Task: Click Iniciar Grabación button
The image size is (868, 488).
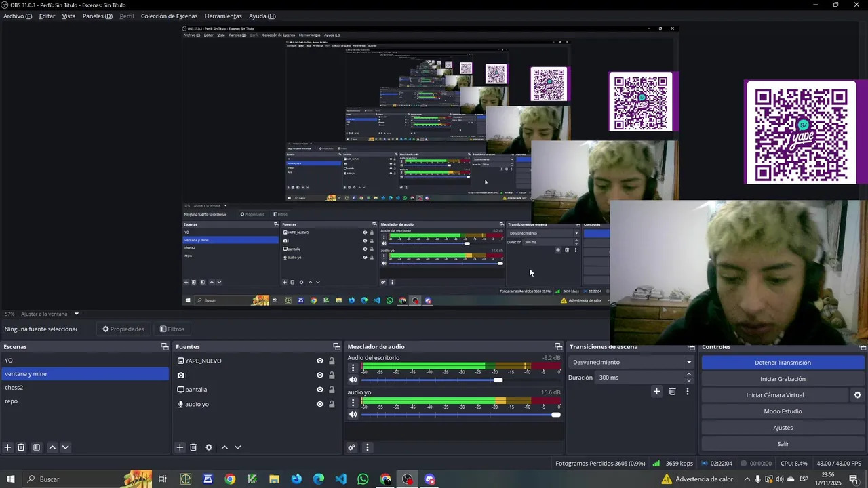Action: pos(783,379)
